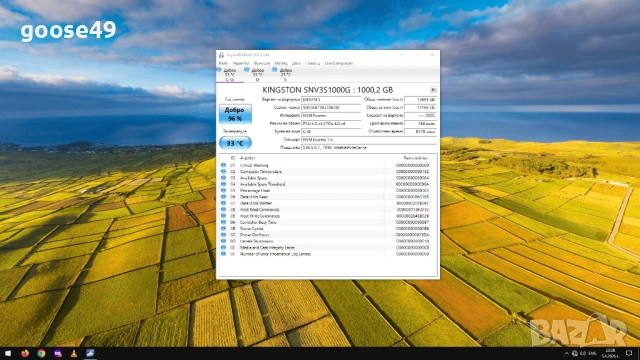Click the NVM Express interface field
The height and width of the screenshot is (360, 640).
pos(331,116)
